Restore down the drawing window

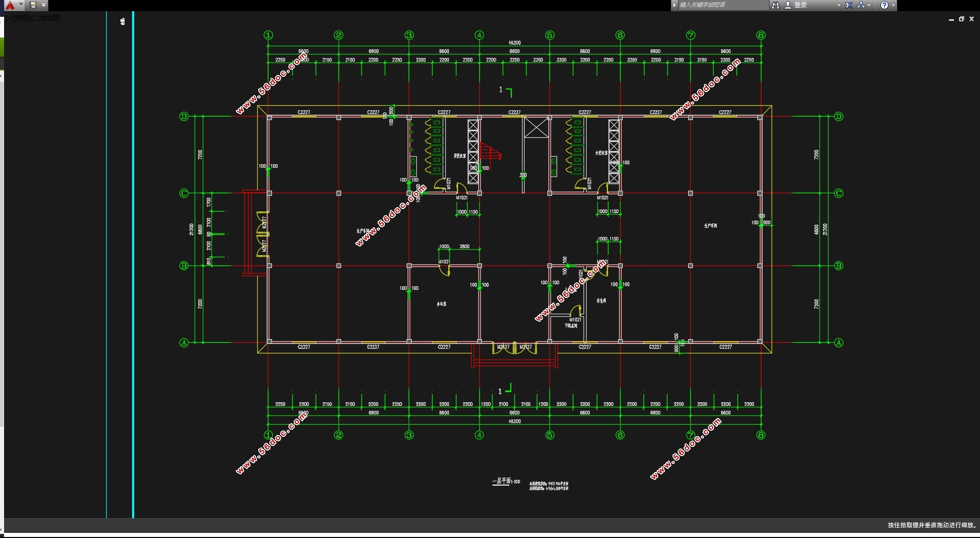[x=962, y=19]
